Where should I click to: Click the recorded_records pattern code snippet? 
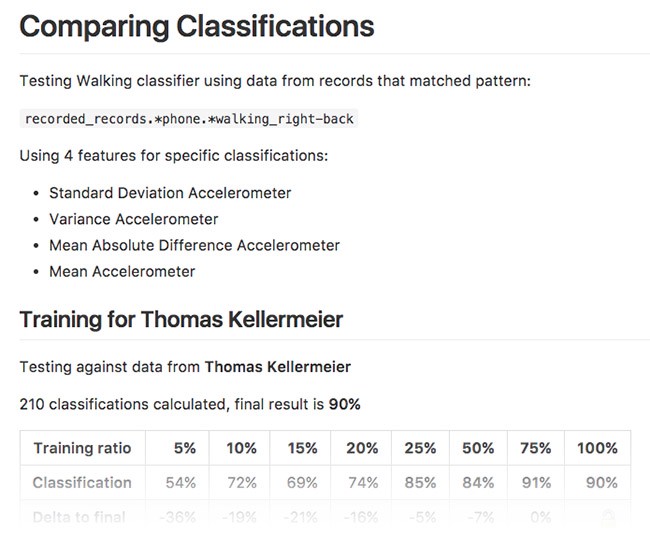click(x=189, y=119)
